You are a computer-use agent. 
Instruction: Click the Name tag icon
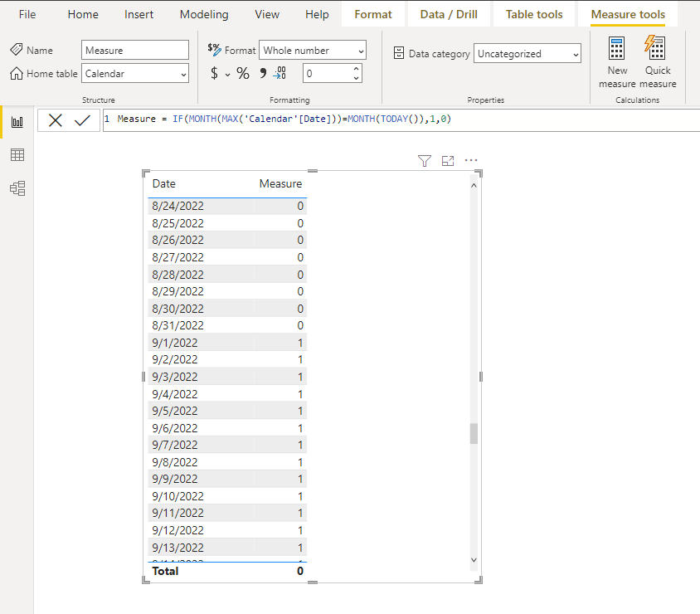click(17, 49)
